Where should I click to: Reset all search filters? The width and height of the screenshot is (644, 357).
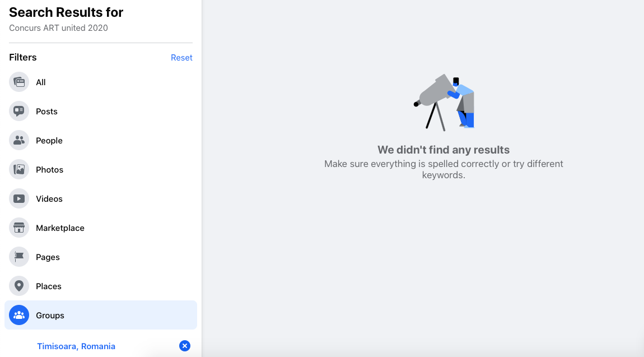click(181, 58)
